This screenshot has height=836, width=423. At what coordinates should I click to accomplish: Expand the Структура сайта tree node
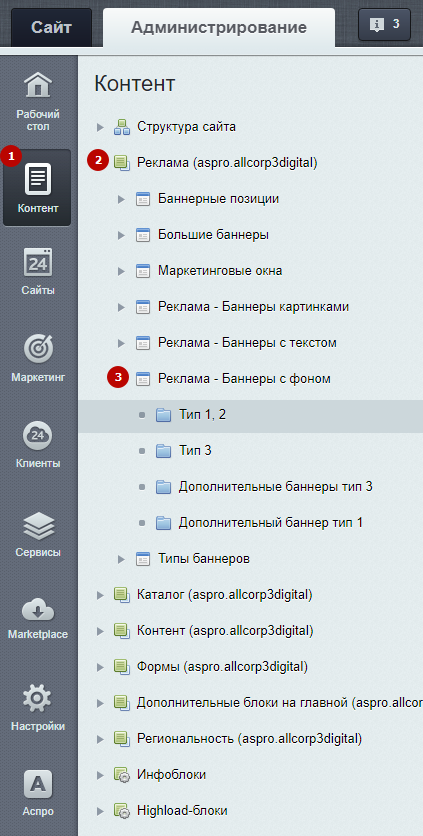[x=100, y=127]
